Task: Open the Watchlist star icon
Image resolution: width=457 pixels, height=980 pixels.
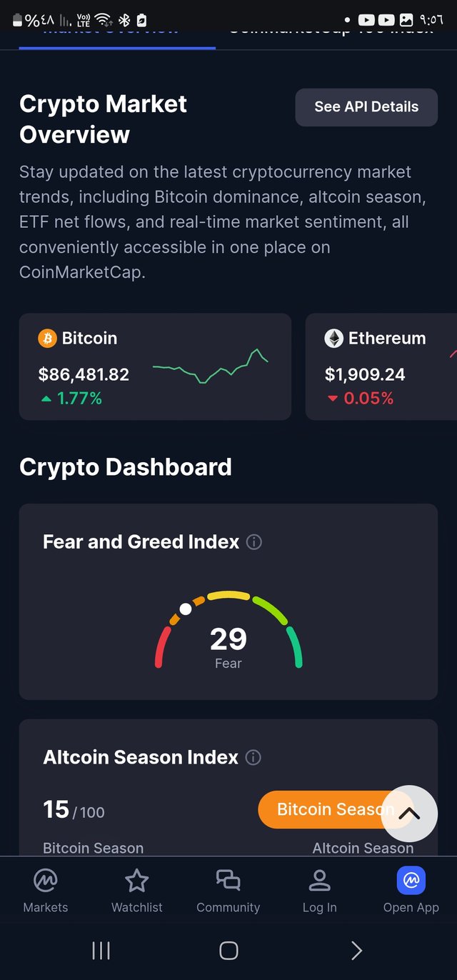Action: pyautogui.click(x=136, y=881)
